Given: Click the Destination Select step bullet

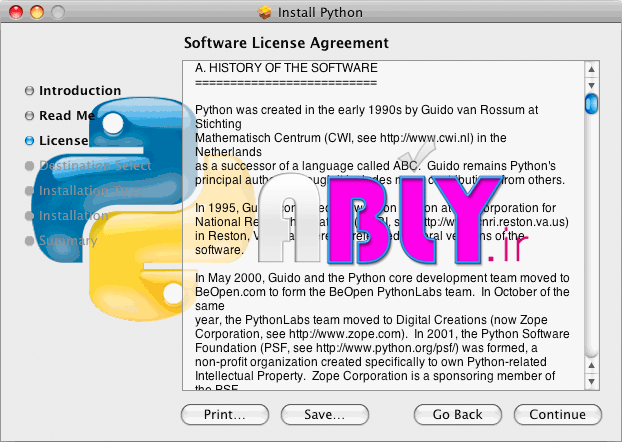Looking at the screenshot, I should click(29, 165).
